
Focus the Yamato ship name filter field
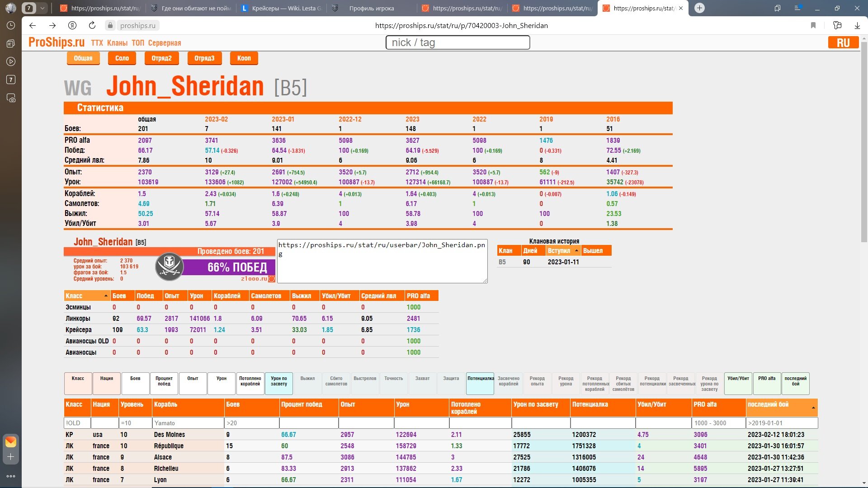(188, 423)
